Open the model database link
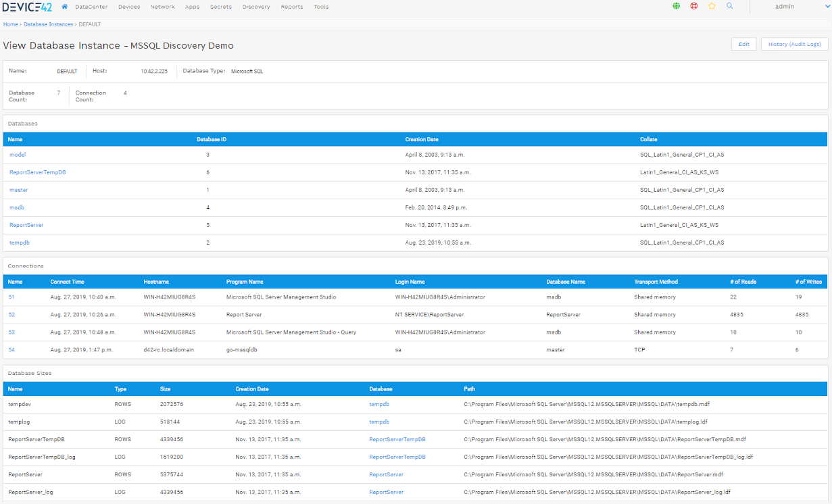The image size is (832, 504). (x=18, y=155)
